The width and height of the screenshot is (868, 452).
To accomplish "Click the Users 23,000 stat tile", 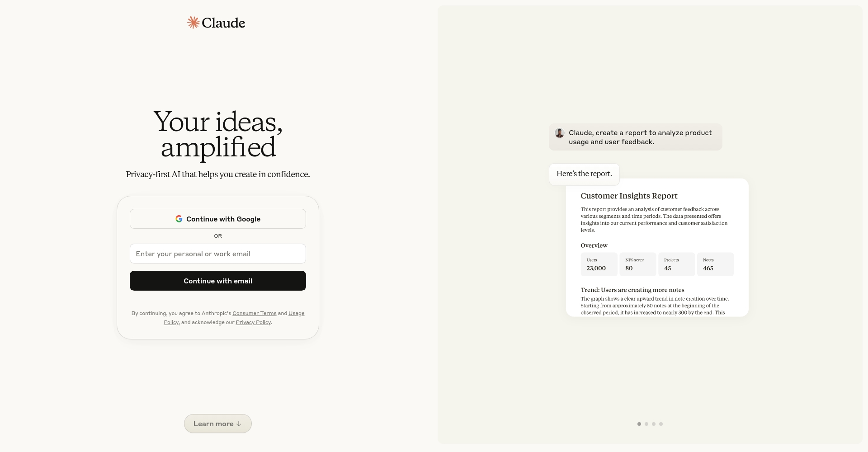I will click(x=599, y=264).
